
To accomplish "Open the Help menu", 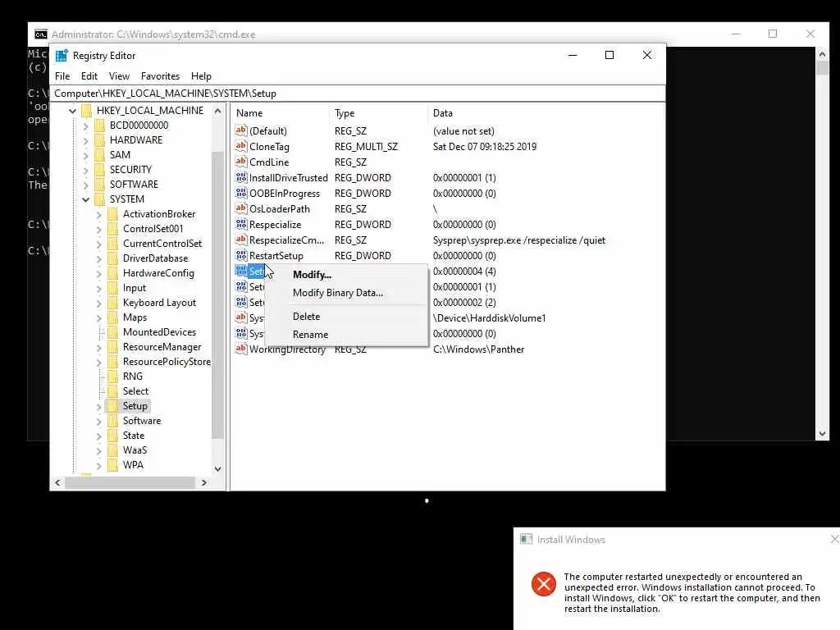I will click(201, 76).
